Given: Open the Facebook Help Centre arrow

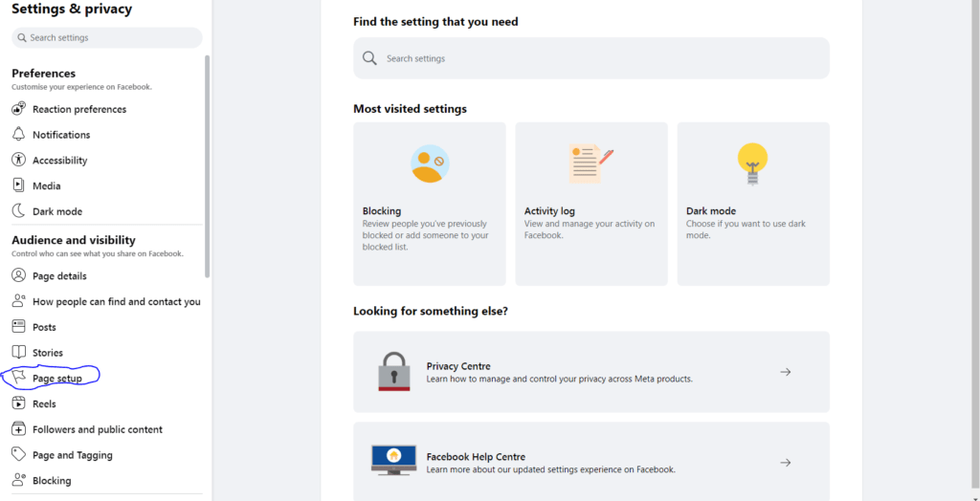Looking at the screenshot, I should click(x=786, y=462).
